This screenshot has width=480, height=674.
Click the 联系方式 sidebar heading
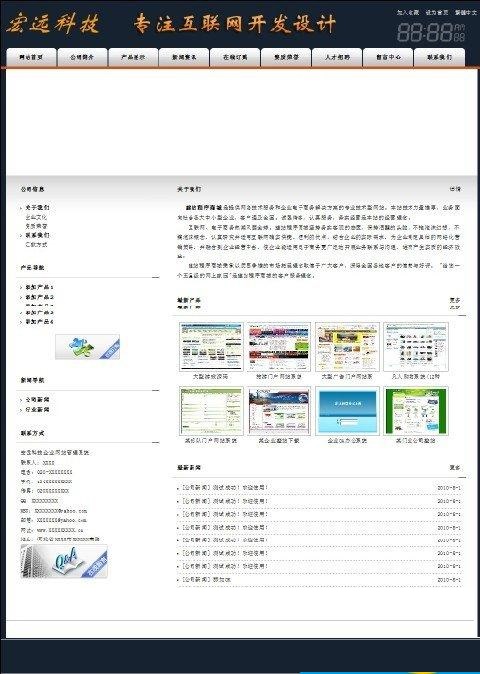click(32, 433)
